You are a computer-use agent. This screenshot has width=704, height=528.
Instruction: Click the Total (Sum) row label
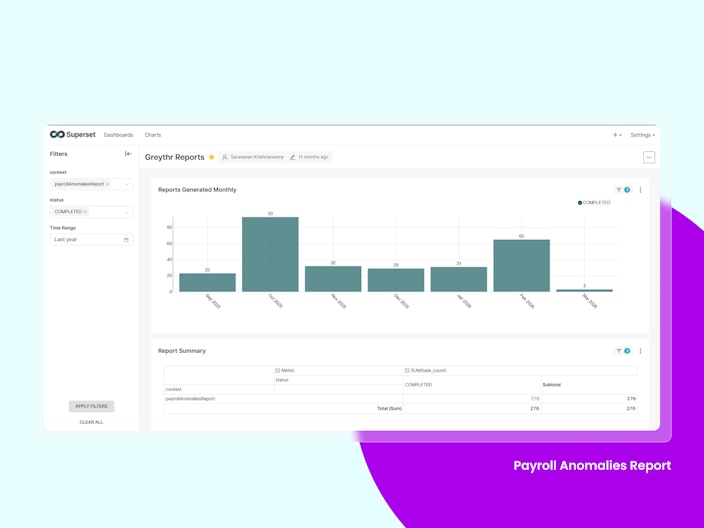point(389,409)
